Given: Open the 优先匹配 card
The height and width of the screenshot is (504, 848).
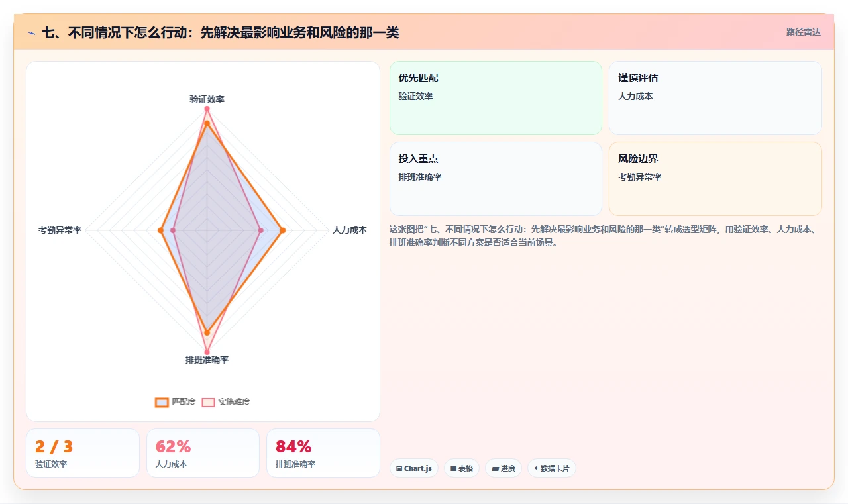Looking at the screenshot, I should [496, 98].
